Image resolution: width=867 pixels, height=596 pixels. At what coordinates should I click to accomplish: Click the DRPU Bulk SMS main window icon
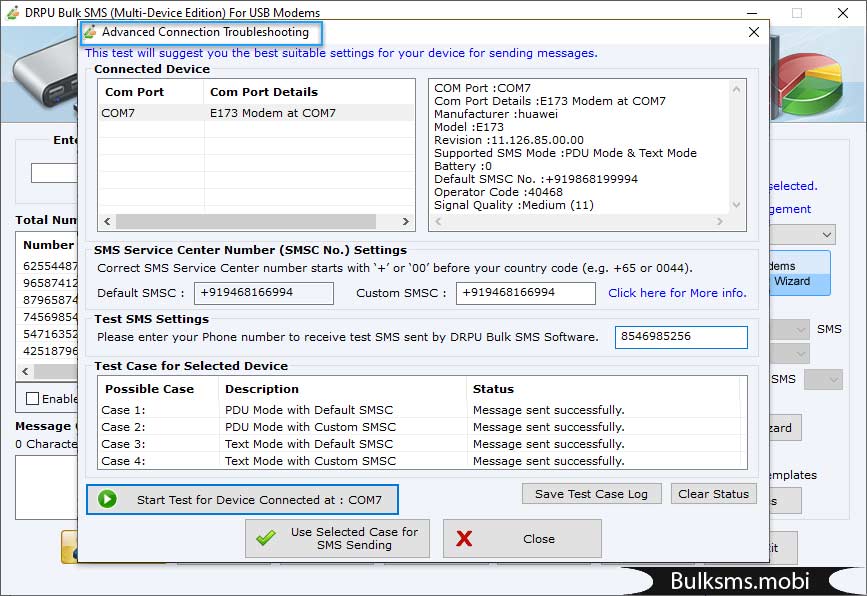click(13, 12)
